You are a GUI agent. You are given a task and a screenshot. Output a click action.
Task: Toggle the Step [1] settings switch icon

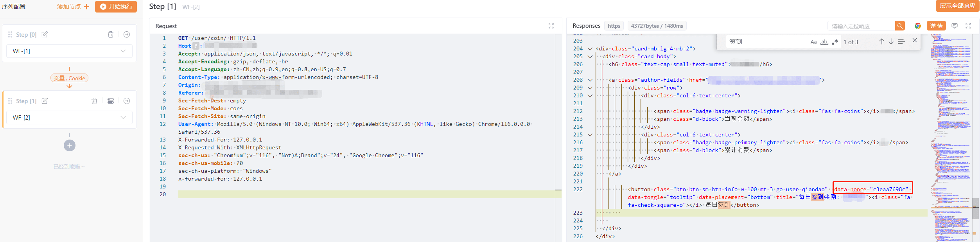[111, 101]
